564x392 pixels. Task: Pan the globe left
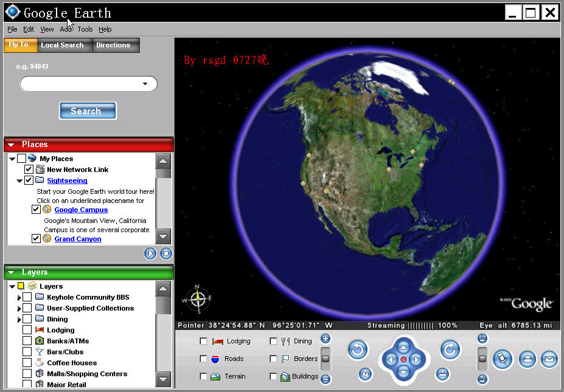(x=391, y=359)
